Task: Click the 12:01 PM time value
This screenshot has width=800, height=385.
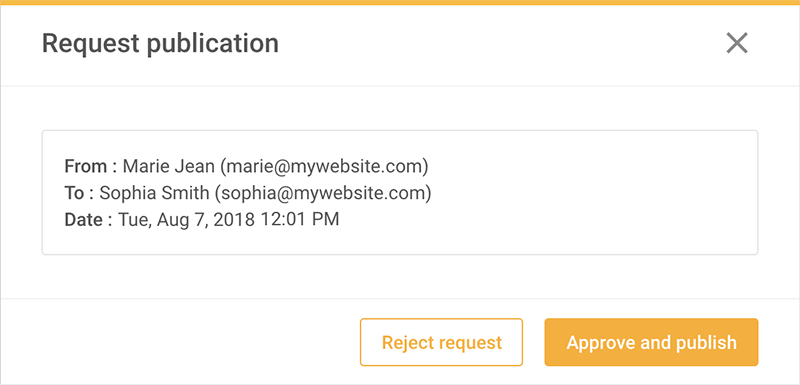Action: [x=300, y=220]
